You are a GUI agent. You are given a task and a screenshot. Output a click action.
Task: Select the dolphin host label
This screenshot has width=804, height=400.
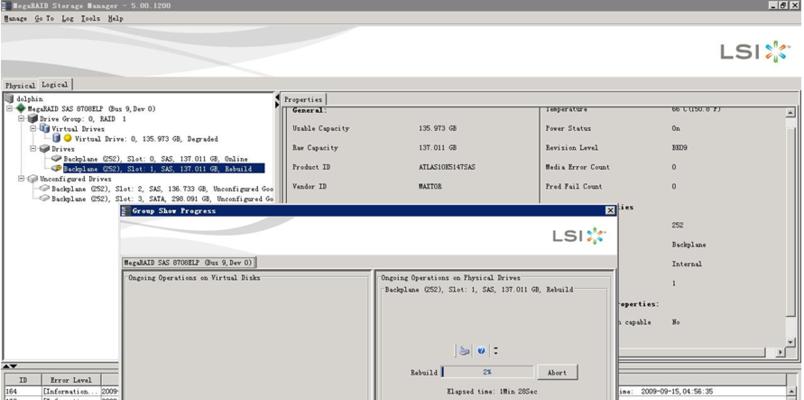pyautogui.click(x=30, y=99)
